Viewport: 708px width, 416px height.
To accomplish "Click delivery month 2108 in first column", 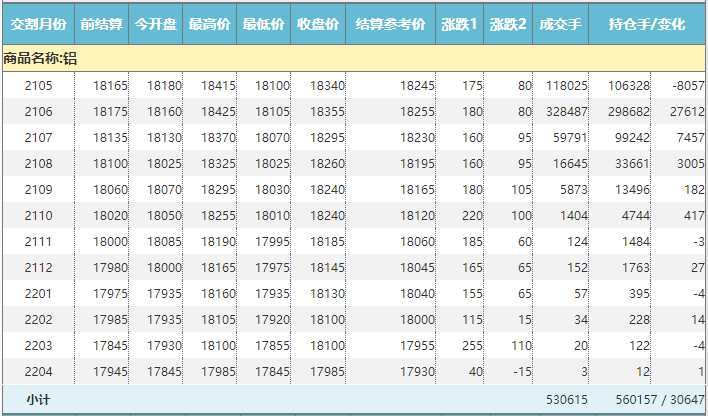I will coord(37,163).
